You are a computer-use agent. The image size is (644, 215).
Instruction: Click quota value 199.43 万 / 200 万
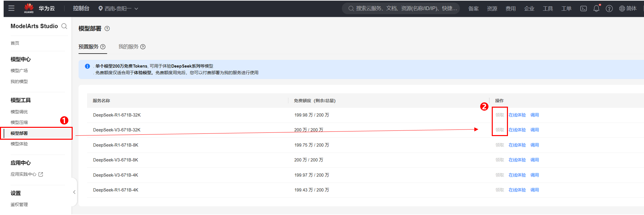point(311,190)
